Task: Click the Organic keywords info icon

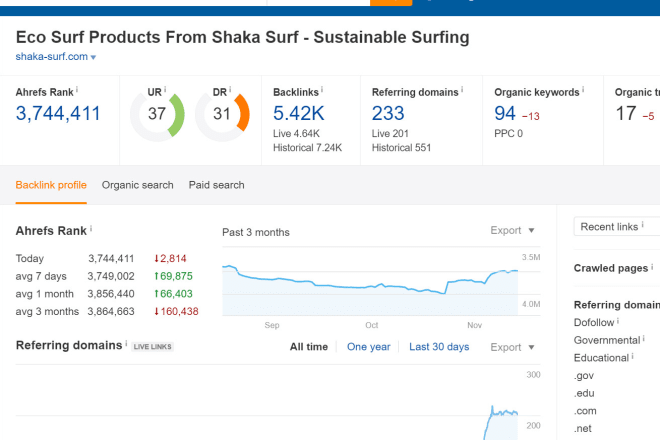Action: coord(583,90)
